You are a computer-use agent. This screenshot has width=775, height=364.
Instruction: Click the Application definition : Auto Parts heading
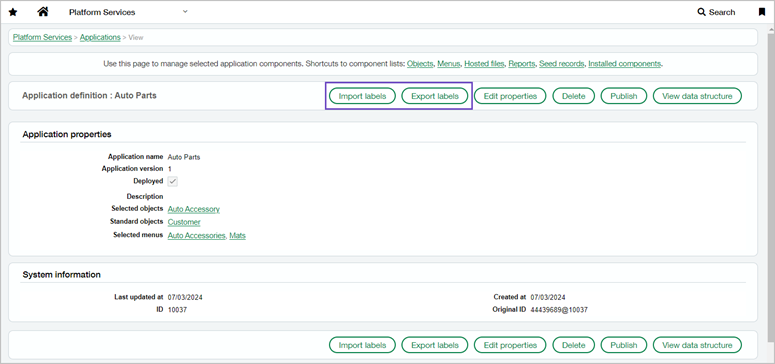point(89,95)
